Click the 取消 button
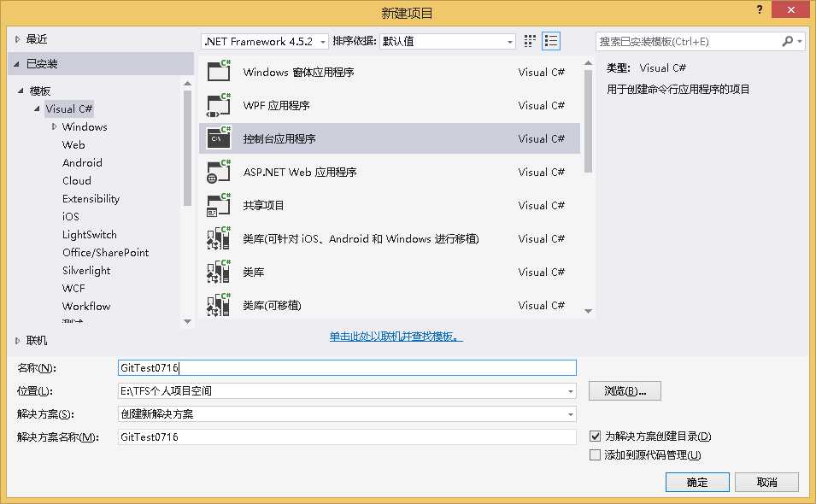 (766, 482)
